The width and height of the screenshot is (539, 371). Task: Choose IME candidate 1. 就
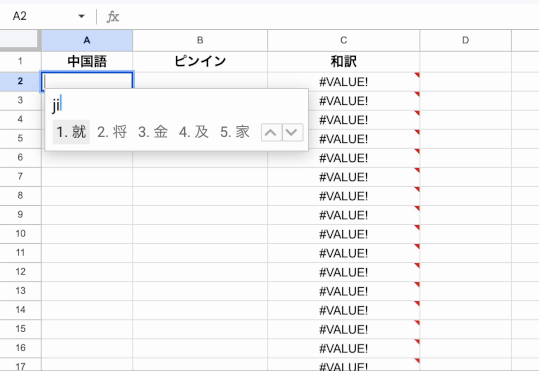71,132
